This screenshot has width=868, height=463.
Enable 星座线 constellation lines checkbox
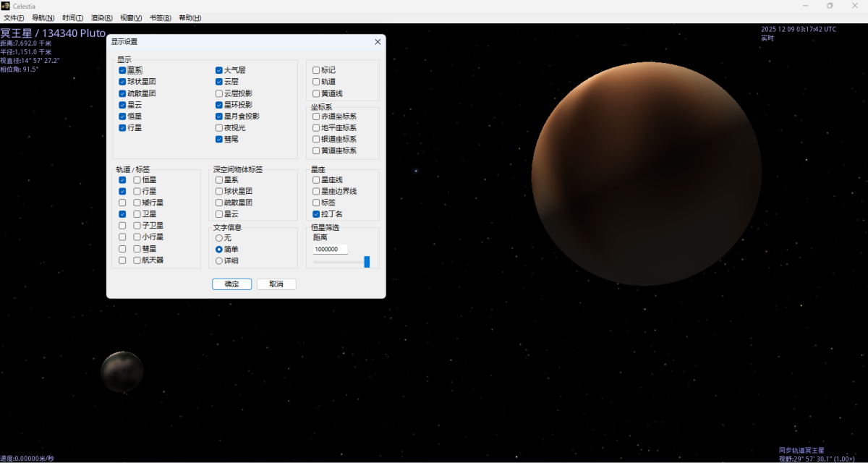click(316, 179)
